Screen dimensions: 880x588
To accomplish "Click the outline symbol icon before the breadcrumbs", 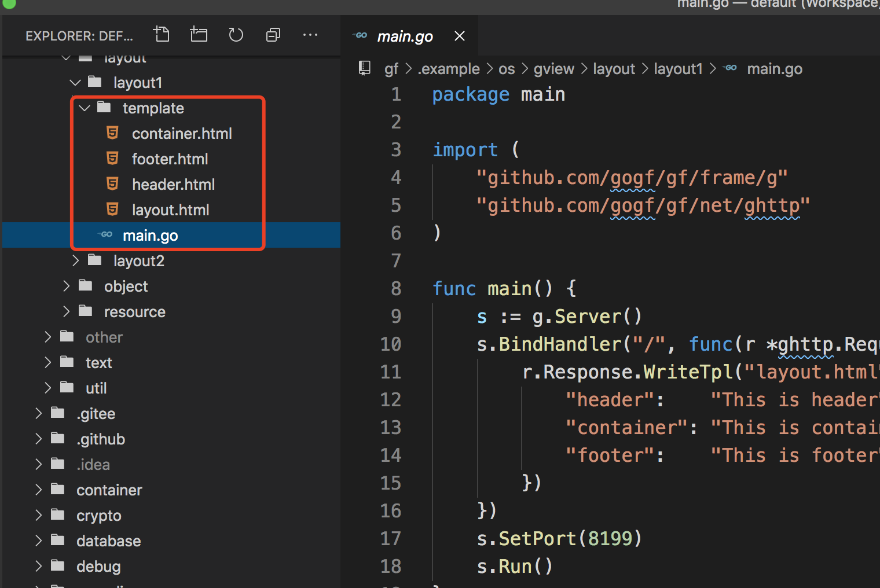I will point(364,68).
